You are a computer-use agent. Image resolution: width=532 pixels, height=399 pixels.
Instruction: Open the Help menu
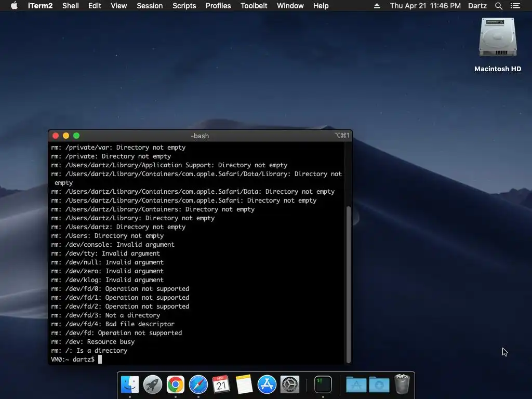point(321,6)
